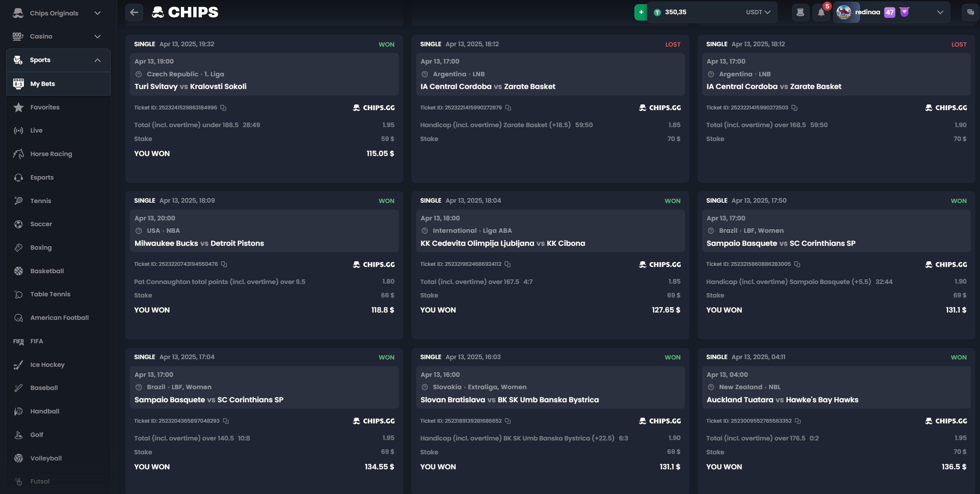The image size is (980, 494).
Task: Open Slovan Bratislava vs BK SK Umb Banska Bystrica
Action: point(509,400)
